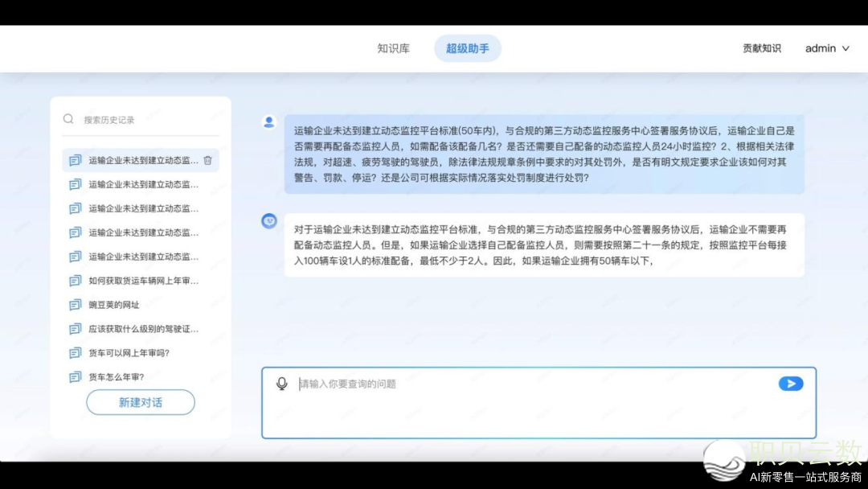Switch to the 知识库 tab
The height and width of the screenshot is (489, 868).
pyautogui.click(x=394, y=48)
